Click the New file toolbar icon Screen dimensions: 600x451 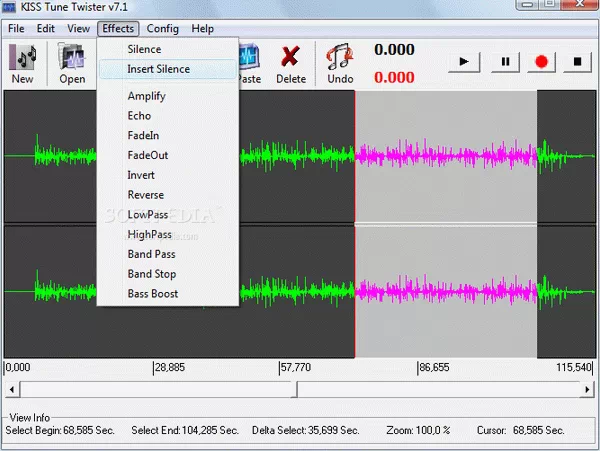tap(23, 57)
